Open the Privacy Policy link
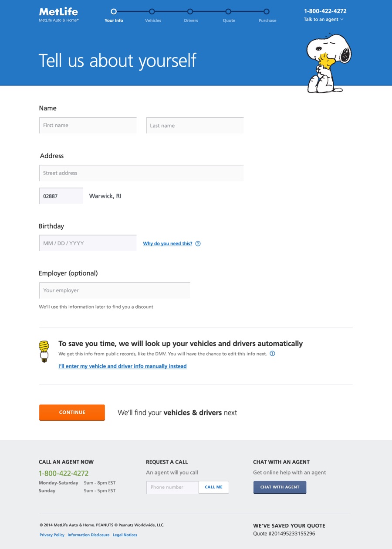The height and width of the screenshot is (549, 392). [52, 535]
